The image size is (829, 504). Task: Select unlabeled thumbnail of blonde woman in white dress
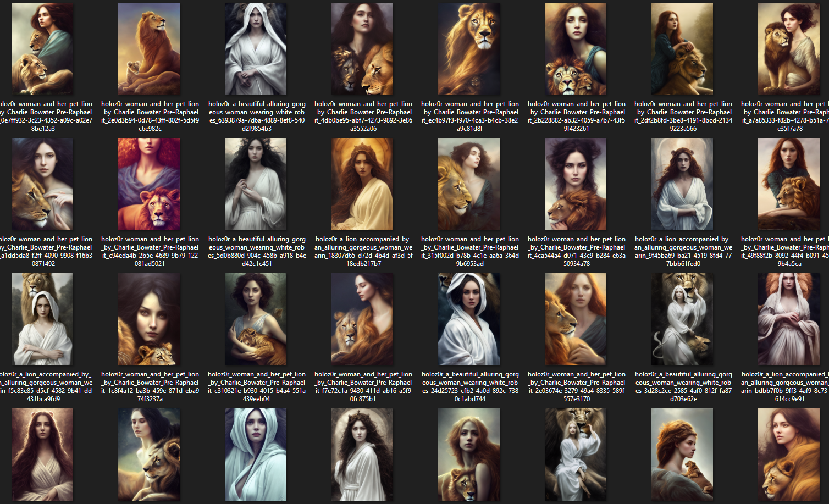[x=576, y=455]
